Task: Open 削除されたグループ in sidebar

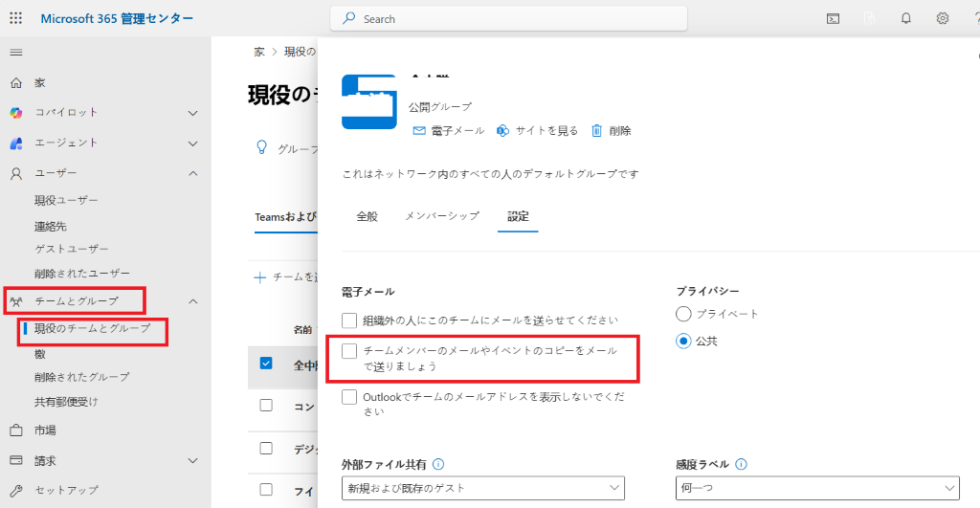Action: point(82,377)
